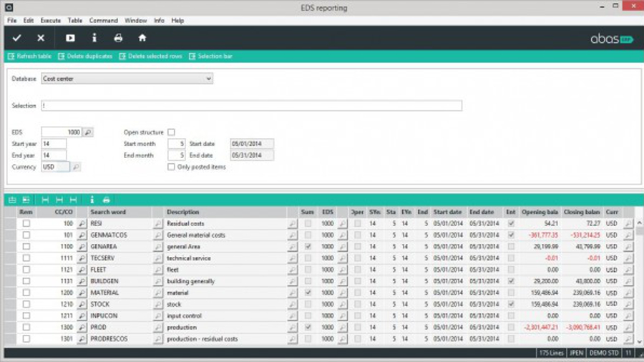Viewport: 644px width, 362px height.
Task: Click the table scrollbar down arrow
Action: 640,342
